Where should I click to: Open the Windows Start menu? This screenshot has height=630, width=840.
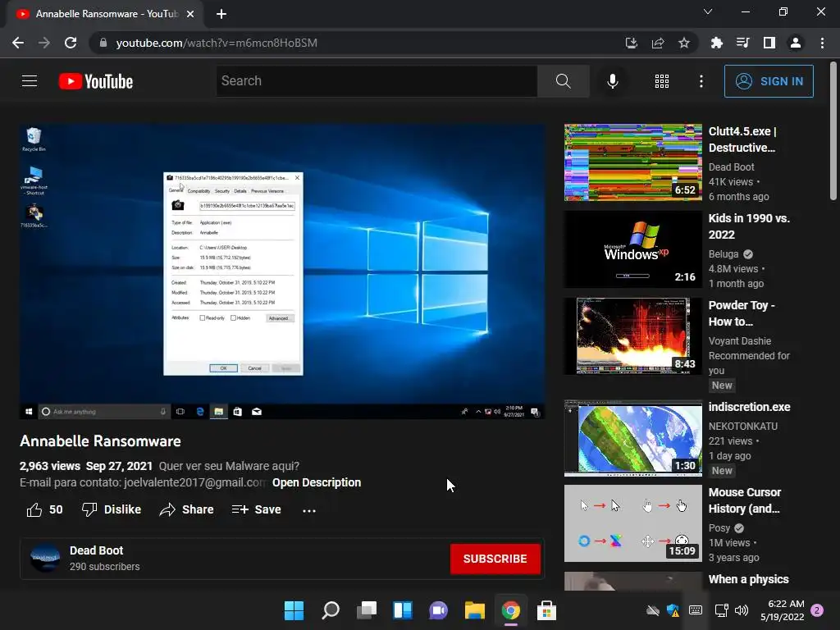click(294, 610)
